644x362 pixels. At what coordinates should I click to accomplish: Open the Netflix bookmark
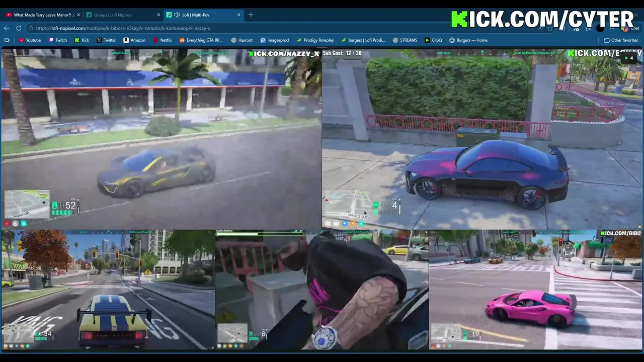[x=163, y=40]
